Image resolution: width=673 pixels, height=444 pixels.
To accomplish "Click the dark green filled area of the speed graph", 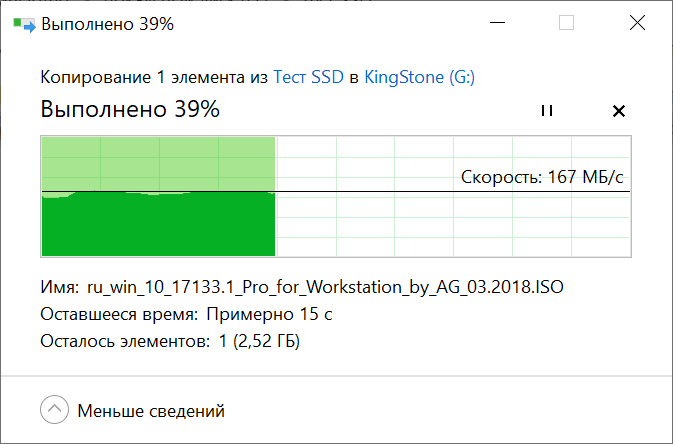I will coord(158,225).
